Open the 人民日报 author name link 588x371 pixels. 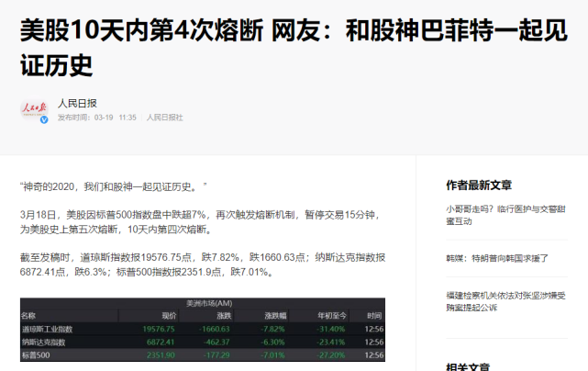[77, 103]
